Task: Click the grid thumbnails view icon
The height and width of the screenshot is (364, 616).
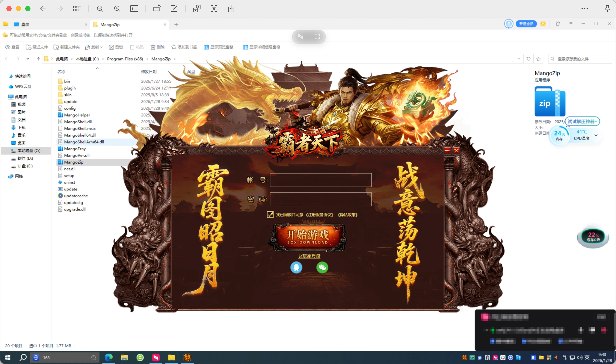Action: [77, 9]
